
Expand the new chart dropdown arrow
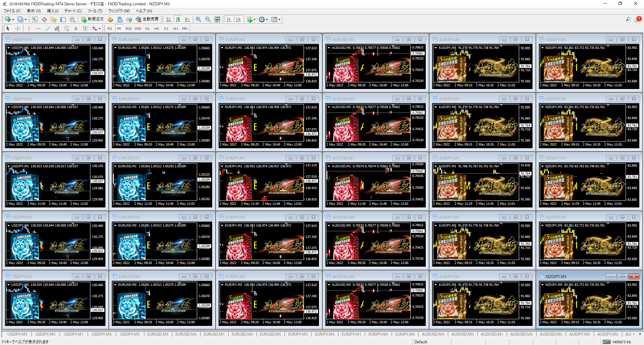point(13,19)
